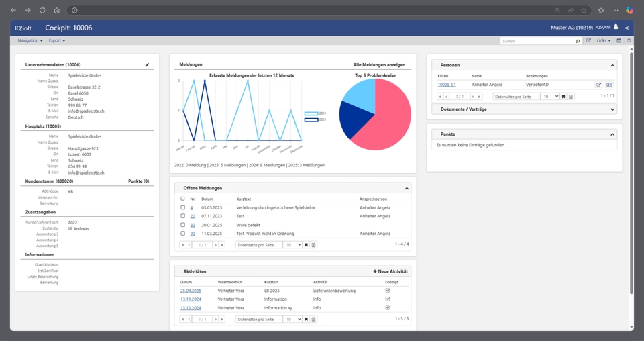The image size is (644, 341).
Task: Click Alle Meldungen anzeigen link
Action: coord(379,65)
